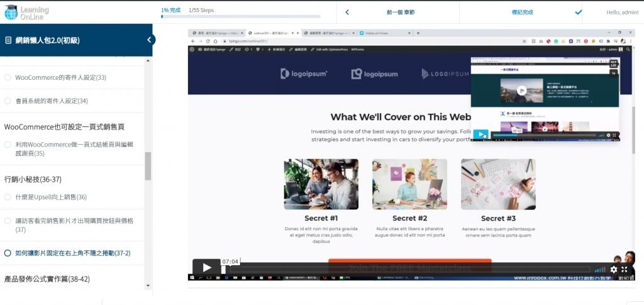644x305 pixels.
Task: Click the previous chapter left chevron
Action: [x=347, y=13]
